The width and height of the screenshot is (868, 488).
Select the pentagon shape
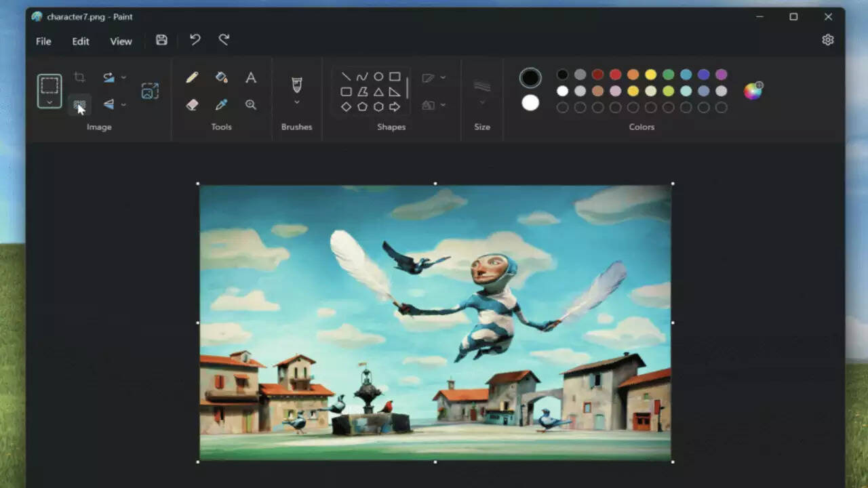point(362,106)
